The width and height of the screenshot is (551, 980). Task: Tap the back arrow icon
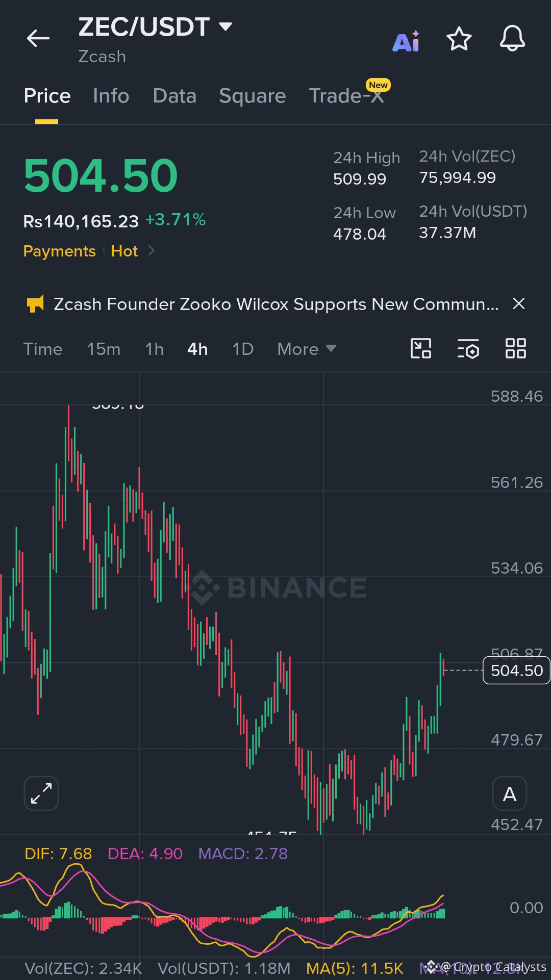38,38
